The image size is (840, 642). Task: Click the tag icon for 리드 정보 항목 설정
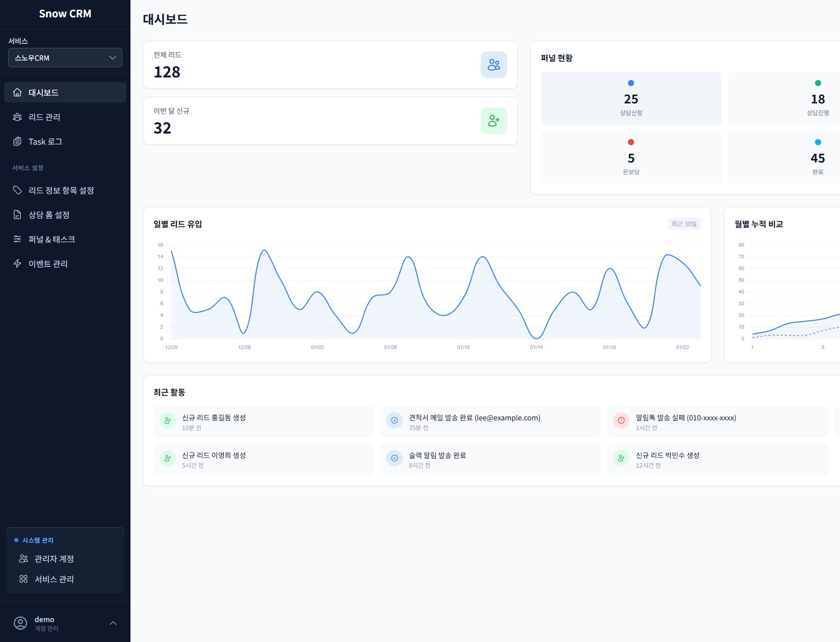coord(17,190)
